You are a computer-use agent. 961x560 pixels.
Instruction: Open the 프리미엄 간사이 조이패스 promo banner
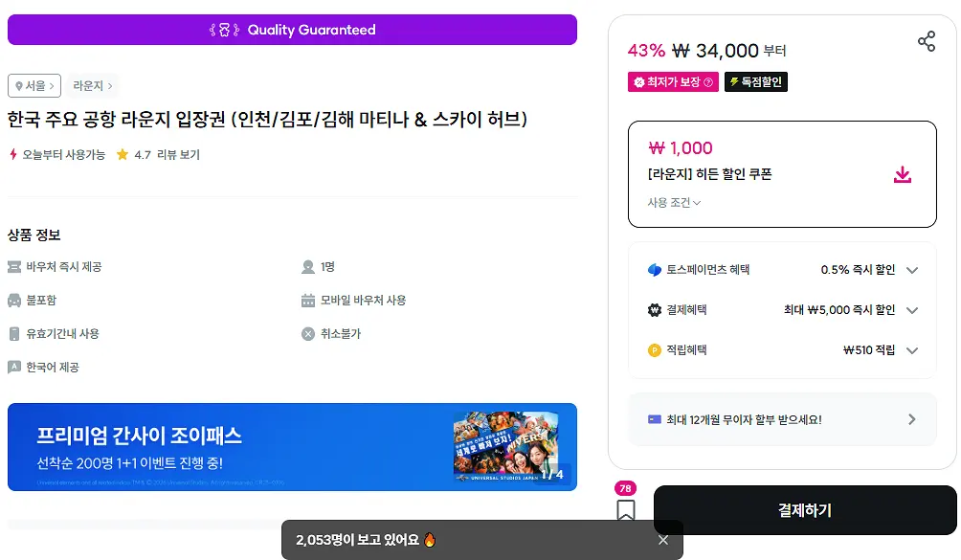coord(292,447)
